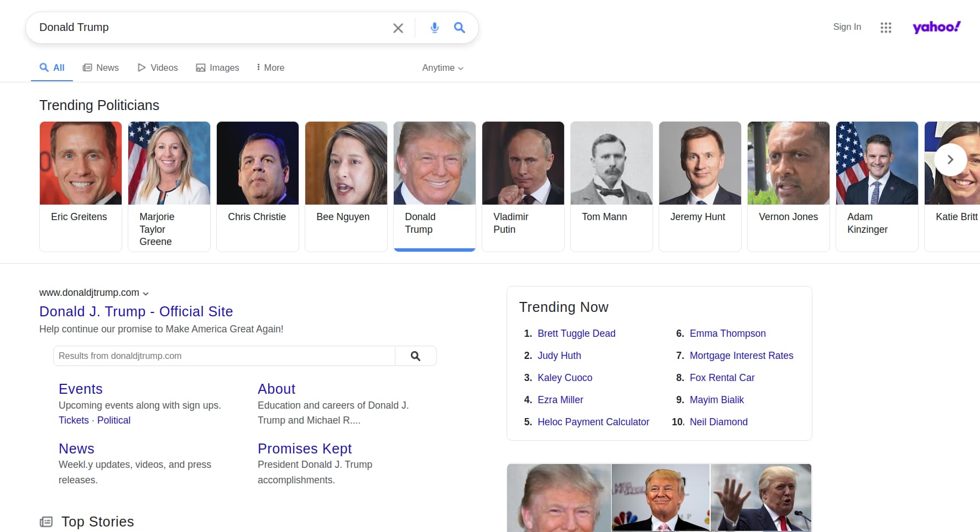Viewport: 980px width, 532px height.
Task: Click the Top Stories heading
Action: click(97, 521)
